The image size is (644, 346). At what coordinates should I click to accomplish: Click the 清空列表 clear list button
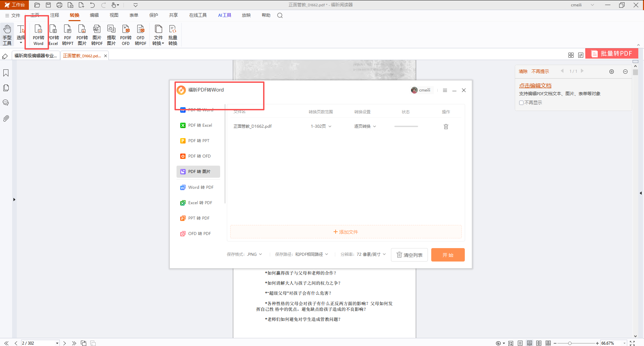click(x=409, y=255)
